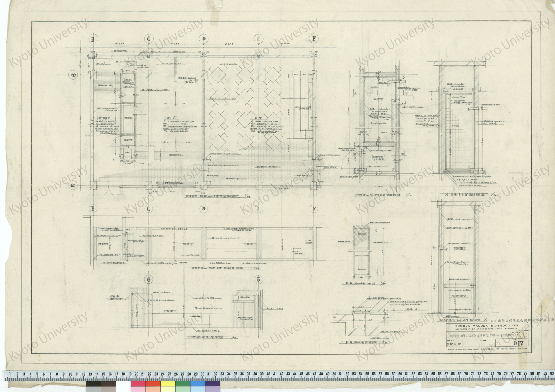Screen dimensions: 555x392
Task: Click the number 40 on the ruler
Action: click(x=268, y=374)
